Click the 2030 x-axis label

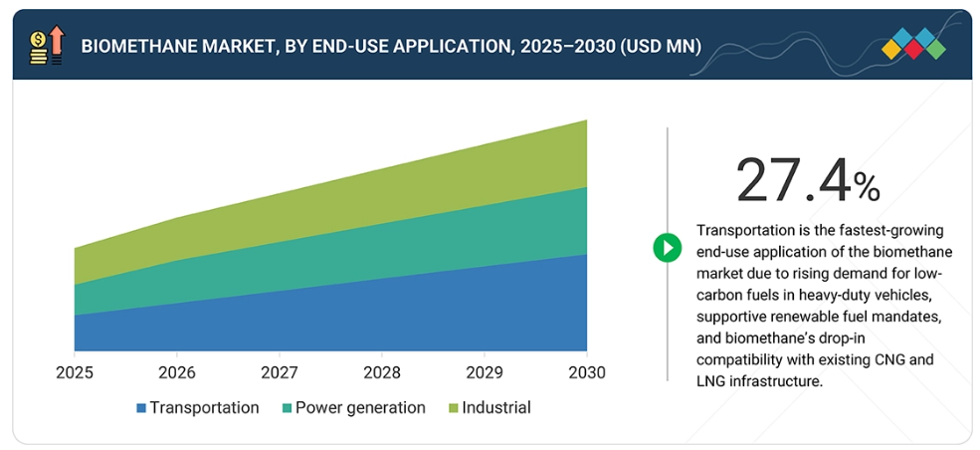(x=585, y=372)
